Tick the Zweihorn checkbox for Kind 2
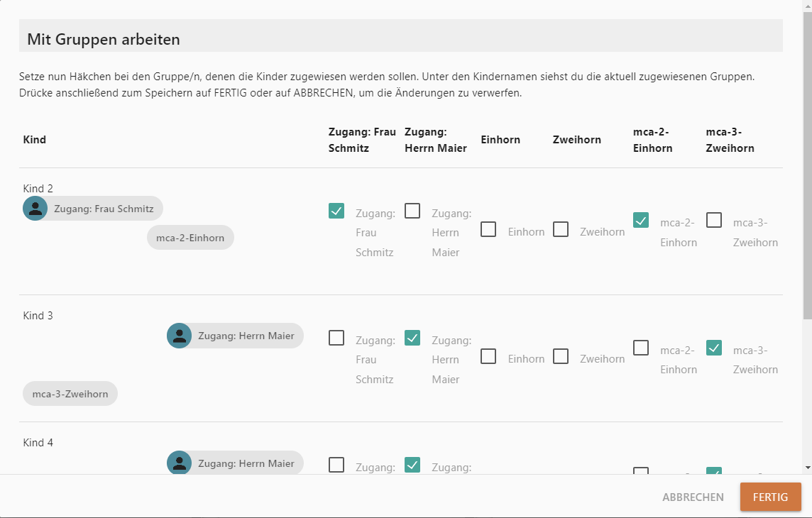 tap(561, 229)
